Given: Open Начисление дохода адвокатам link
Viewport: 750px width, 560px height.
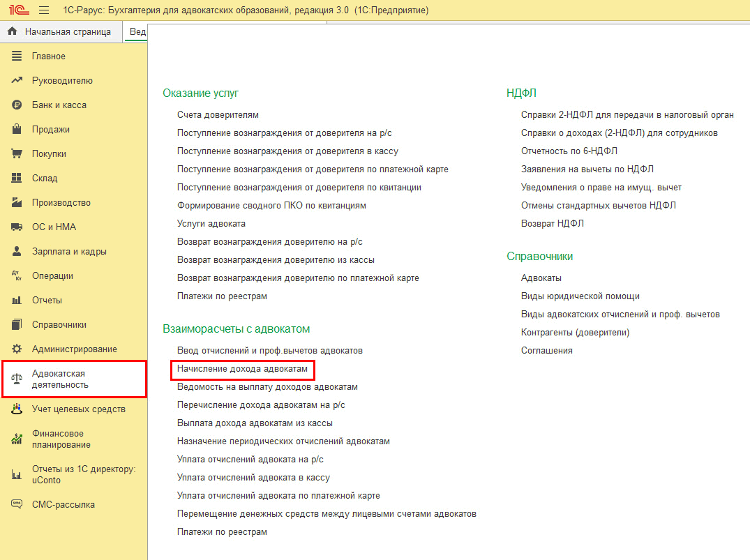Looking at the screenshot, I should coord(242,368).
